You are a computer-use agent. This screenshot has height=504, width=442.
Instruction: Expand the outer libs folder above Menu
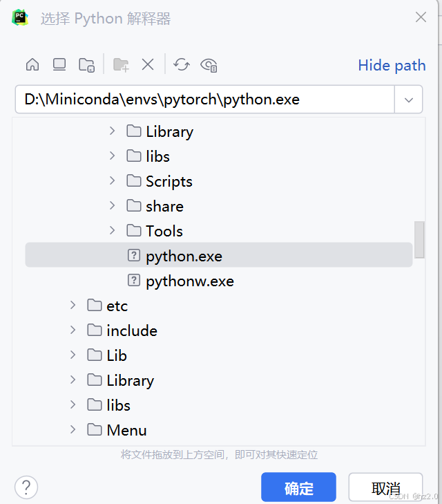(73, 404)
